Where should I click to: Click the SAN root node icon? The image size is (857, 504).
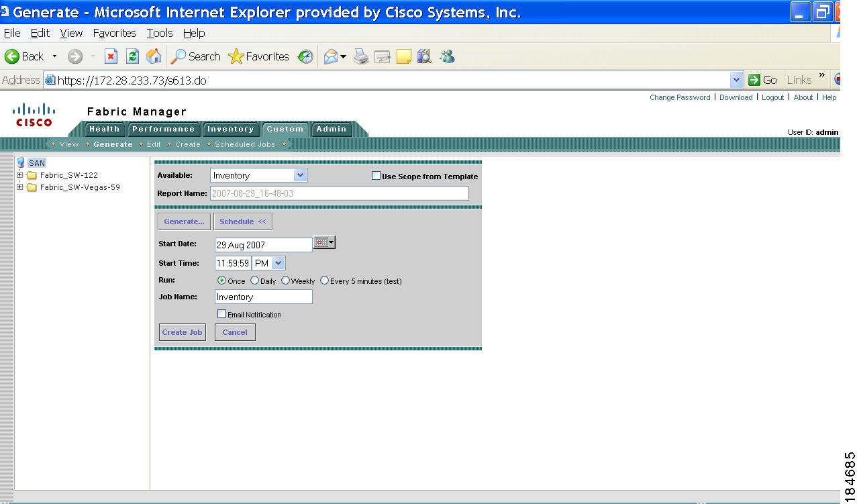tap(21, 163)
